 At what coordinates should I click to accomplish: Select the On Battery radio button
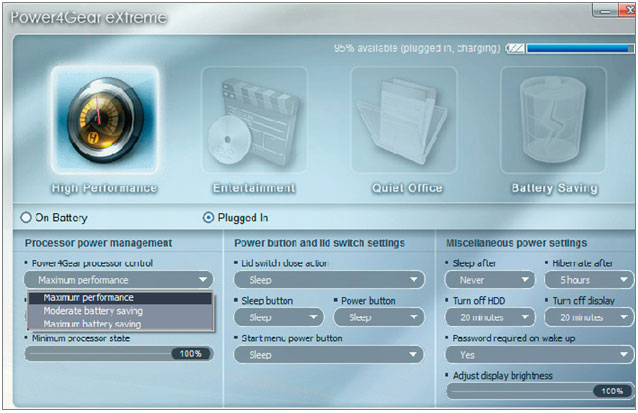point(26,218)
